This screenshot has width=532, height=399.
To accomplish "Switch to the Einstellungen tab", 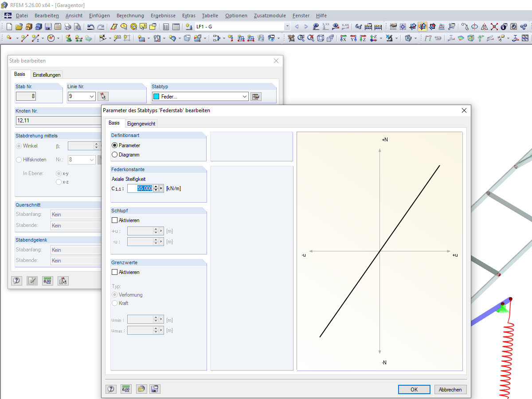I will (47, 75).
